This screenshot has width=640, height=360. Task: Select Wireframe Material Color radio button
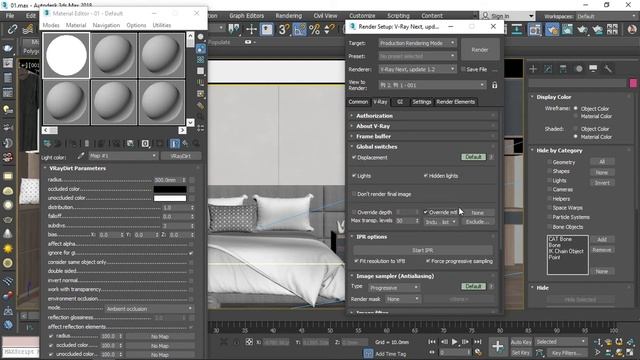click(x=576, y=116)
